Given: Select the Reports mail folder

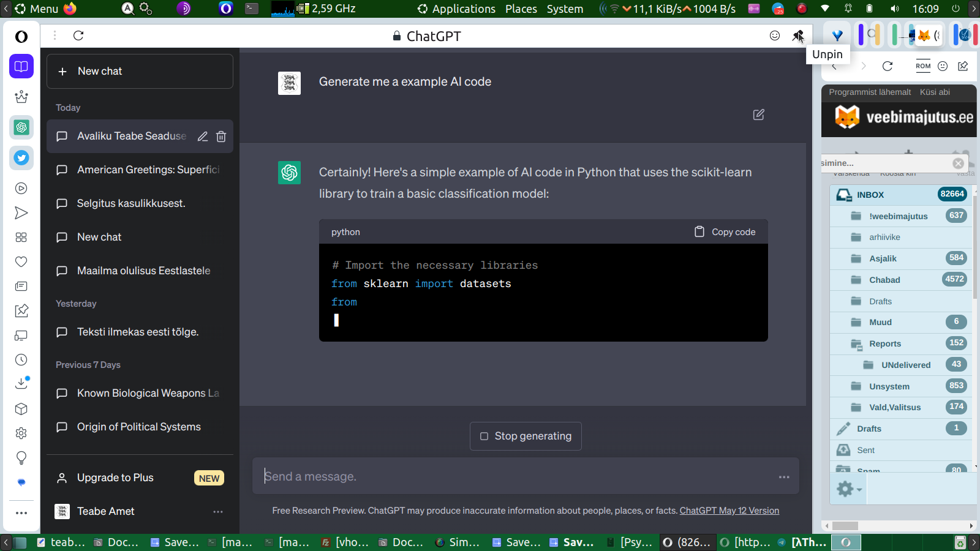Looking at the screenshot, I should (x=901, y=343).
